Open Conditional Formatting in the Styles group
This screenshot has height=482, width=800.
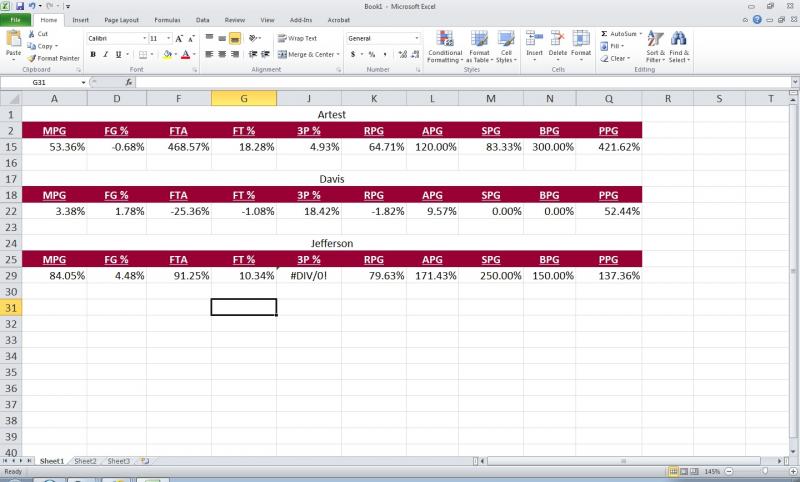[x=444, y=46]
